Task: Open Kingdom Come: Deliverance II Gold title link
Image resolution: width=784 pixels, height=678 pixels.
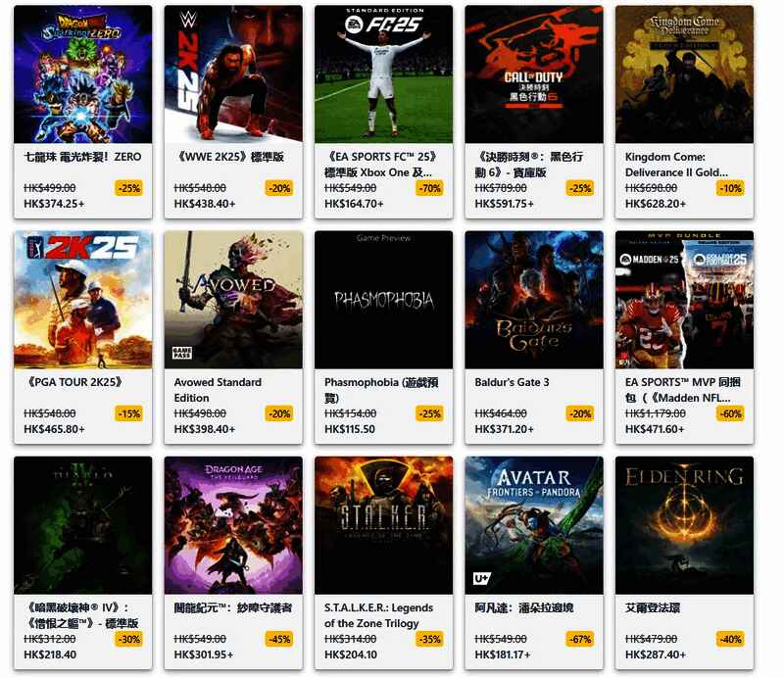Action: click(676, 165)
